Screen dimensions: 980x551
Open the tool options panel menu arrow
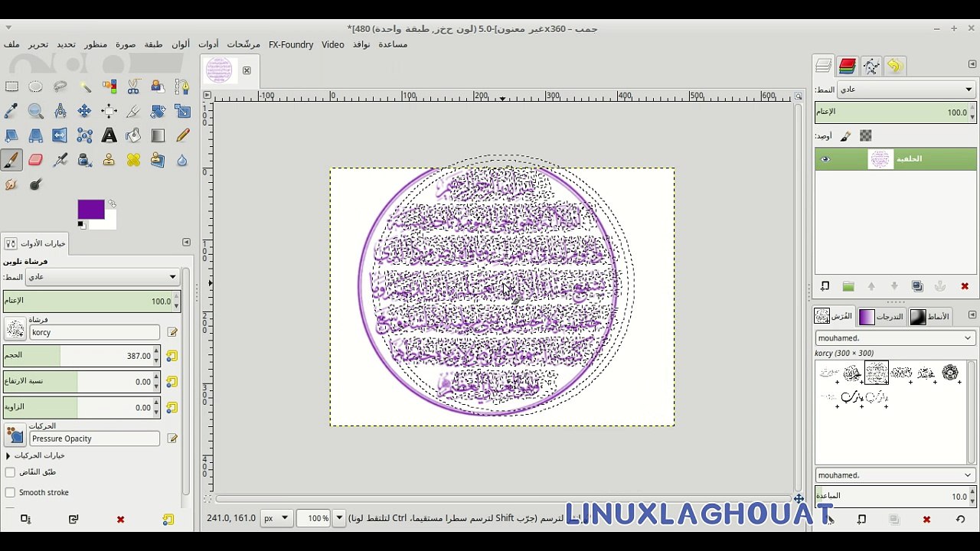[186, 243]
